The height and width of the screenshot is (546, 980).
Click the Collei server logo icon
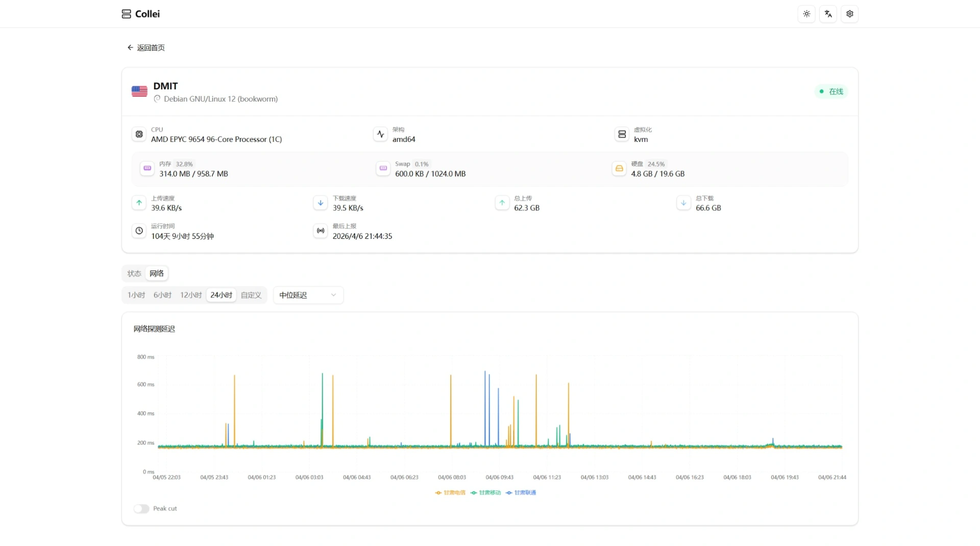(126, 14)
